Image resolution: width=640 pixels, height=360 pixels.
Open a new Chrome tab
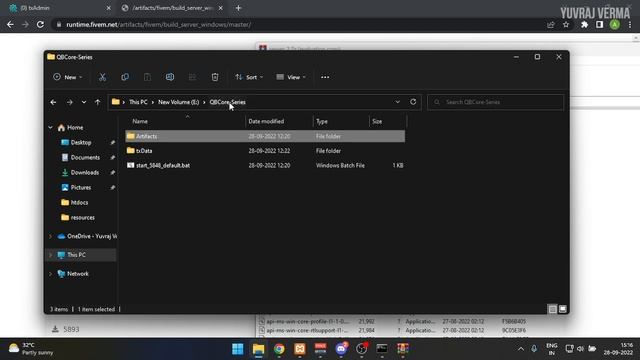click(239, 8)
